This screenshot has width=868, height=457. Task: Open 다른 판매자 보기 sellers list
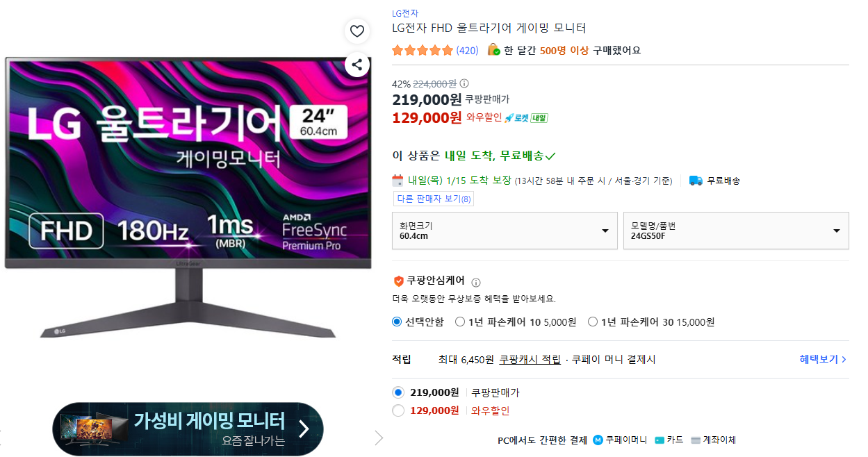[x=434, y=199]
